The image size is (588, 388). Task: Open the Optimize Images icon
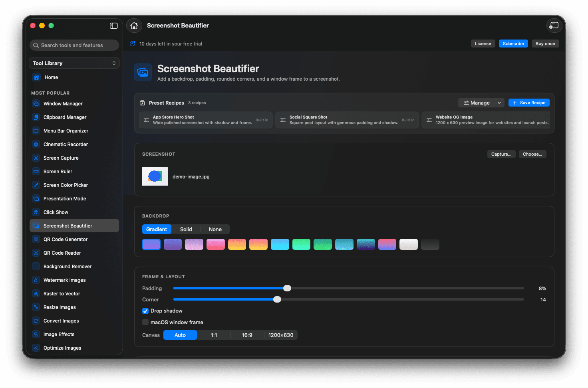pyautogui.click(x=36, y=348)
